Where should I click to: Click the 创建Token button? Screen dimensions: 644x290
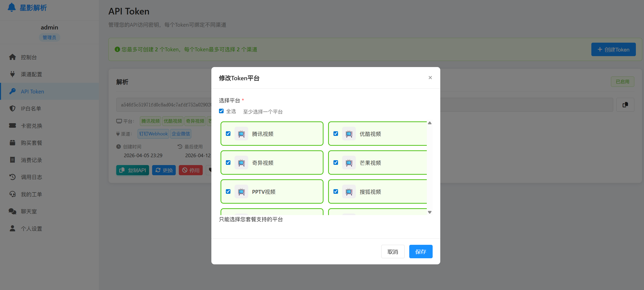[x=613, y=50]
